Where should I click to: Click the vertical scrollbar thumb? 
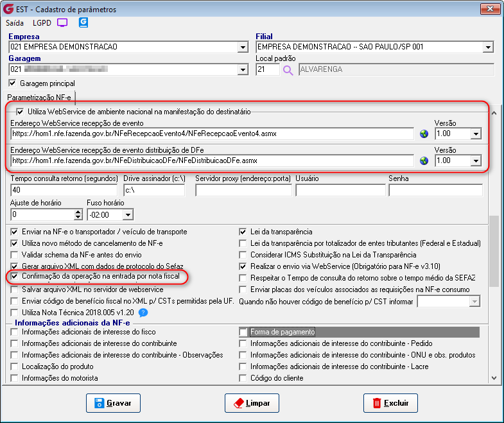point(494,252)
